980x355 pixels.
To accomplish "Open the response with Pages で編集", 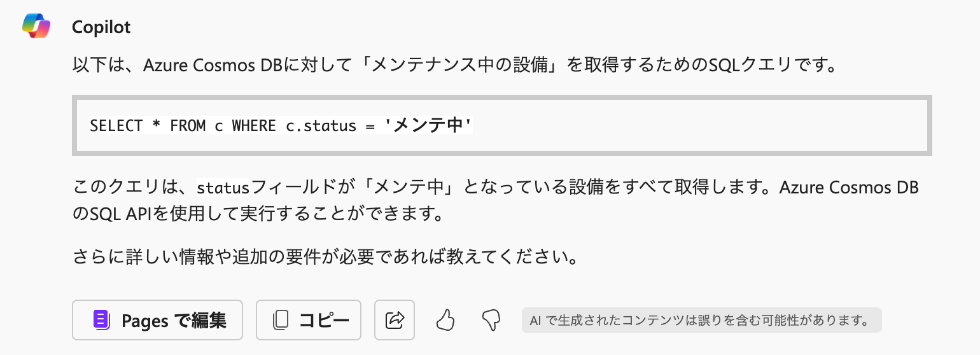I will [157, 320].
